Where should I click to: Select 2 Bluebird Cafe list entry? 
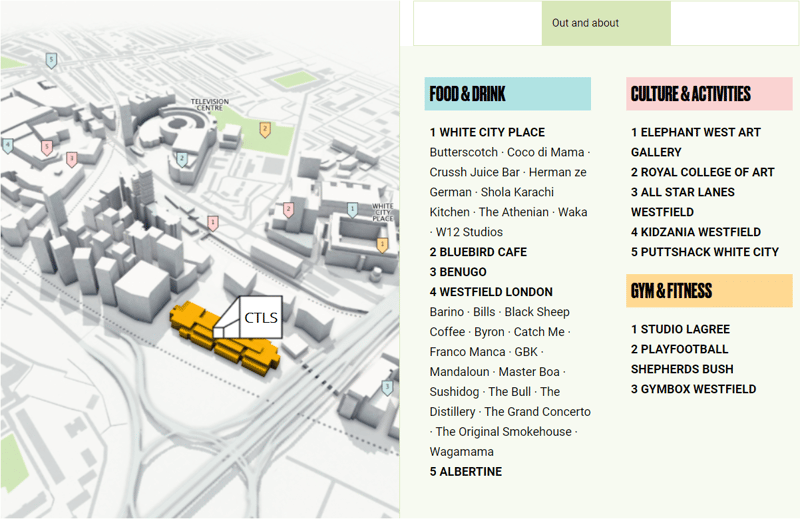478,252
